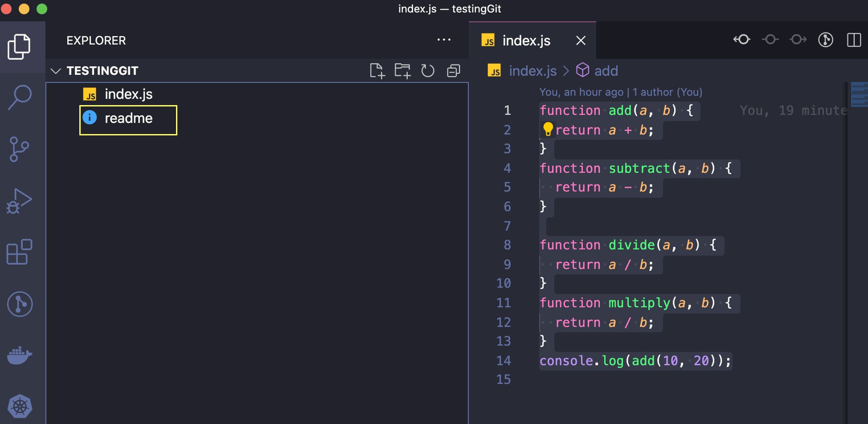Click 'console' on line 14
Viewport: 868px width, 424px height.
(x=566, y=360)
